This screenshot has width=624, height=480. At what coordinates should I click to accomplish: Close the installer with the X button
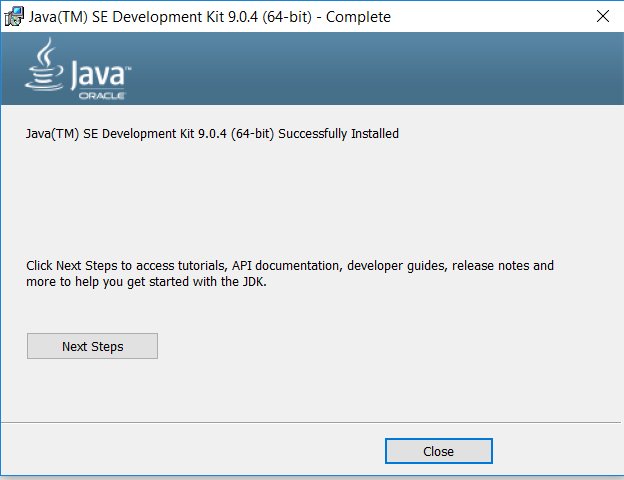pos(603,16)
